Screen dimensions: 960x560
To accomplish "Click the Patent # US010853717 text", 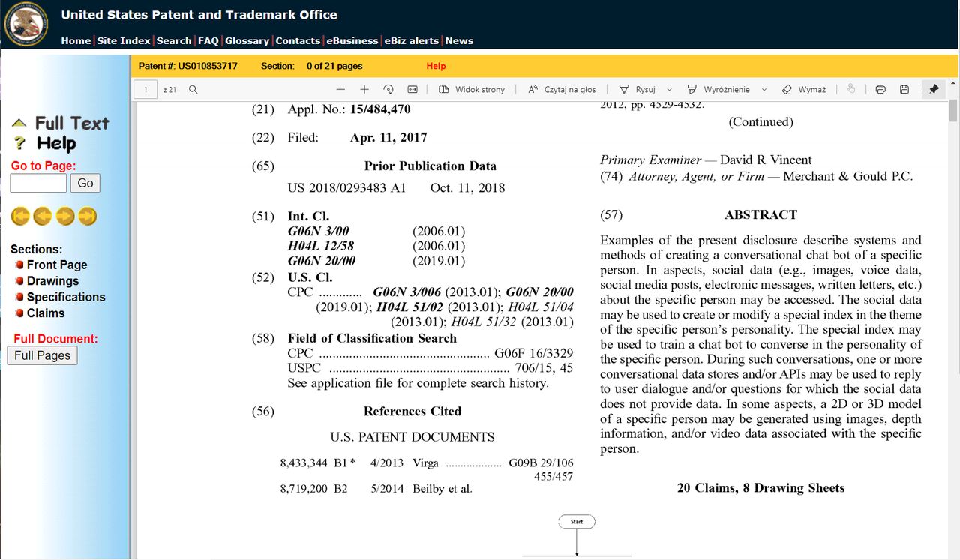I will pos(188,66).
